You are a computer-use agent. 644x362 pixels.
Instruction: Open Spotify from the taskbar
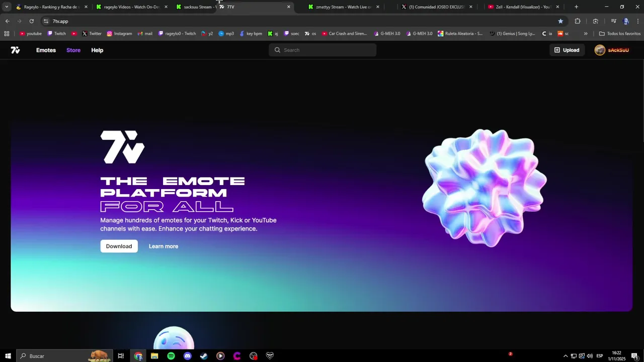tap(171, 356)
